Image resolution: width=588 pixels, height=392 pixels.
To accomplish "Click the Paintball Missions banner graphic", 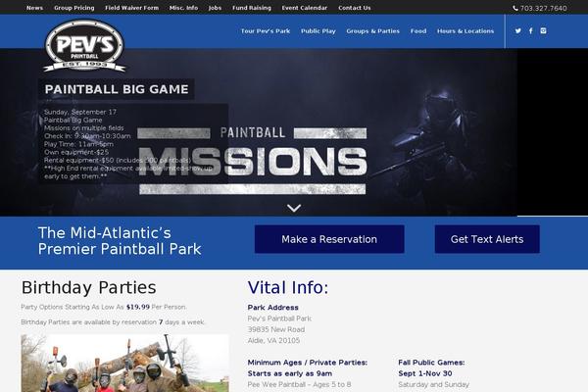I will tap(253, 161).
